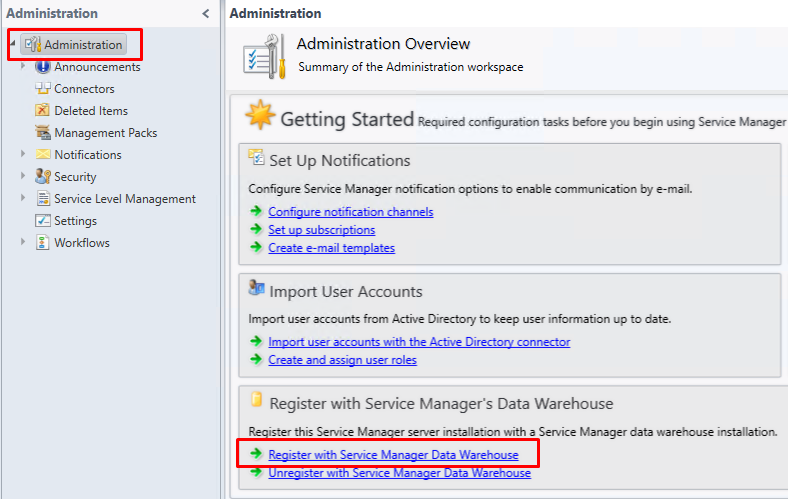Viewport: 788px width, 499px height.
Task: Click green arrow beside Import user accounts link
Action: click(256, 341)
